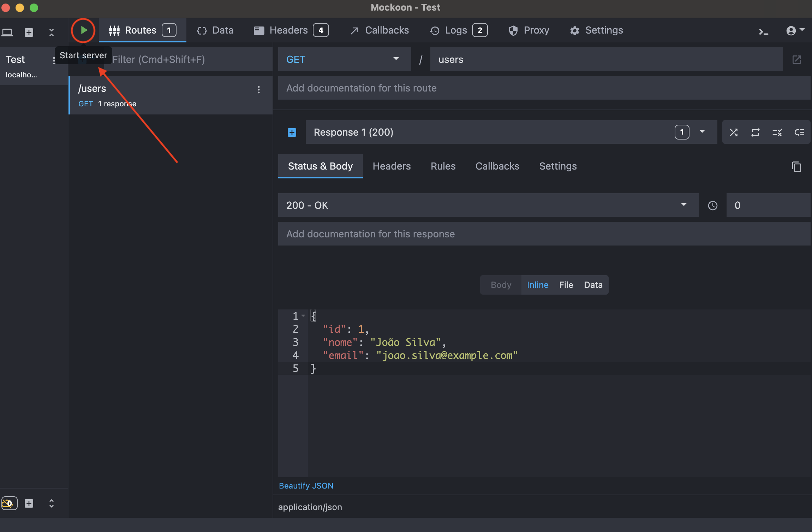Start the mock server with play button
This screenshot has width=812, height=532.
click(x=83, y=30)
